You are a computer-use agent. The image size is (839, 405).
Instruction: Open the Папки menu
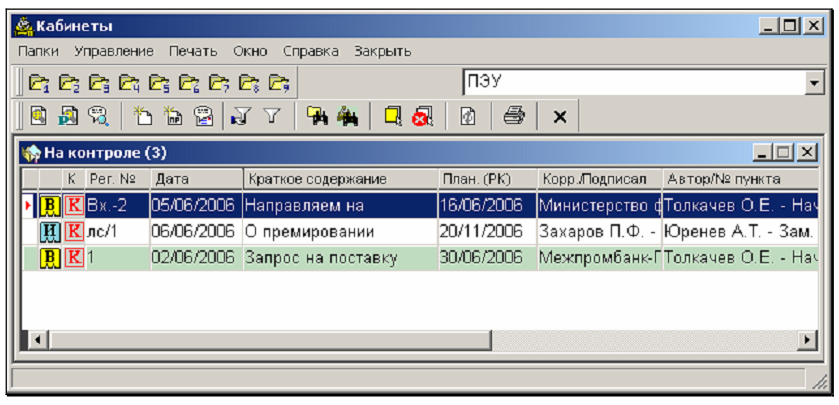tap(39, 52)
